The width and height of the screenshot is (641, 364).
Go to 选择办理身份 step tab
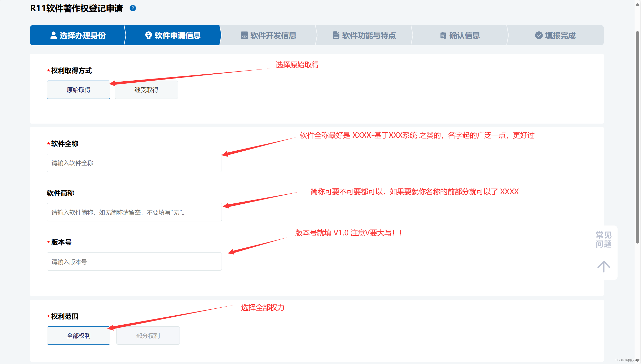pyautogui.click(x=82, y=35)
